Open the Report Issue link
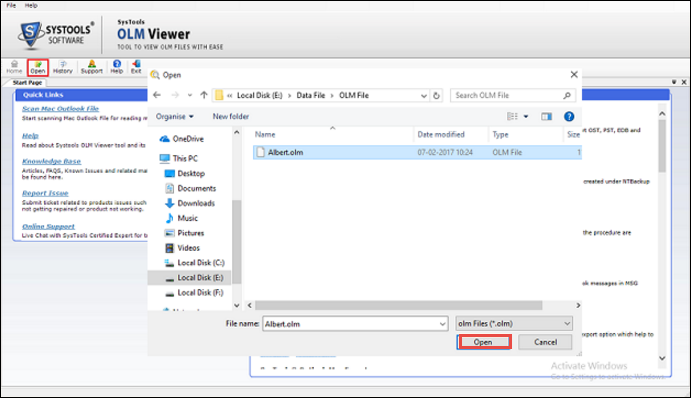The image size is (691, 398). [45, 193]
